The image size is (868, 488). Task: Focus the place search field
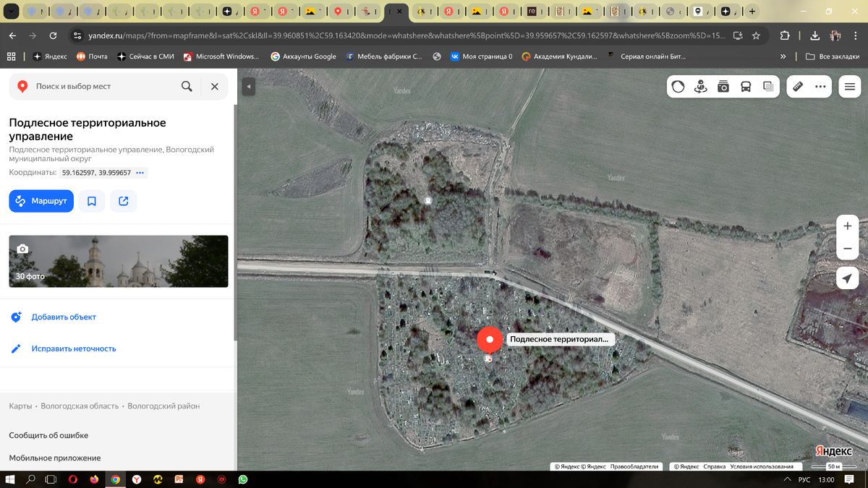[x=105, y=86]
